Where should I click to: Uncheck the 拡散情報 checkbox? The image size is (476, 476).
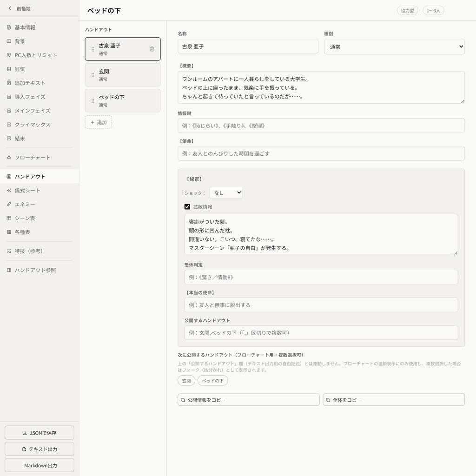187,207
